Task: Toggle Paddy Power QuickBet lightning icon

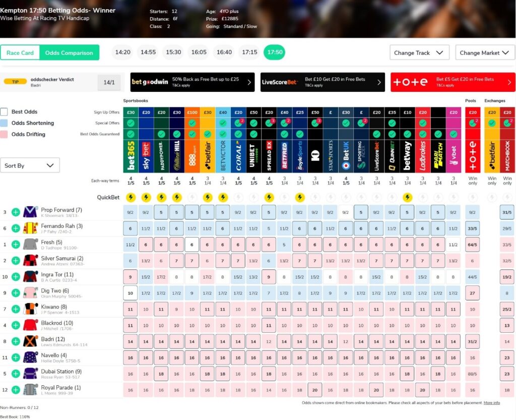Action: [161, 197]
